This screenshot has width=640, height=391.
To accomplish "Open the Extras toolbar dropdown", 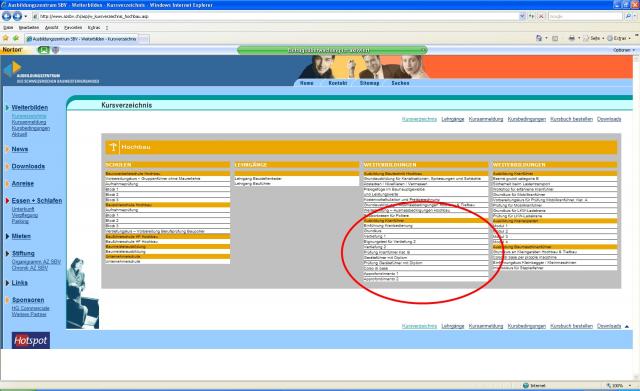I will pos(619,38).
